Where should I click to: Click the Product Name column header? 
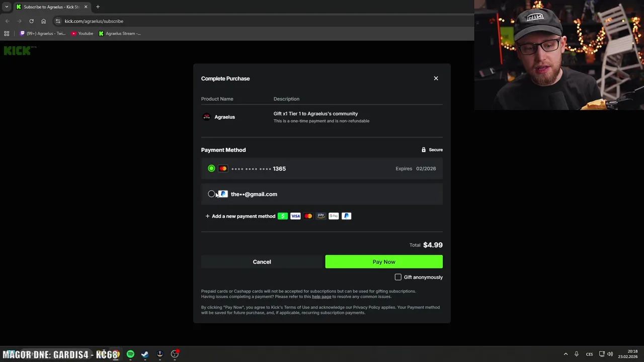tap(217, 99)
